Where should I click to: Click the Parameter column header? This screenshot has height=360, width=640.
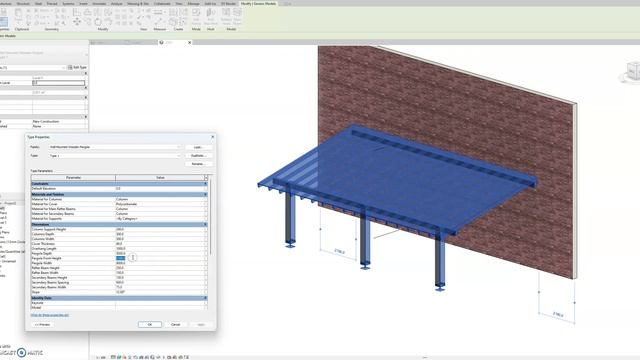click(x=73, y=178)
